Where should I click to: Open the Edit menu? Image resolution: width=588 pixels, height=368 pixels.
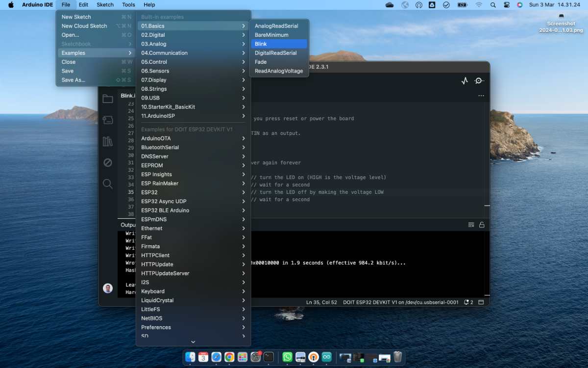coord(83,5)
